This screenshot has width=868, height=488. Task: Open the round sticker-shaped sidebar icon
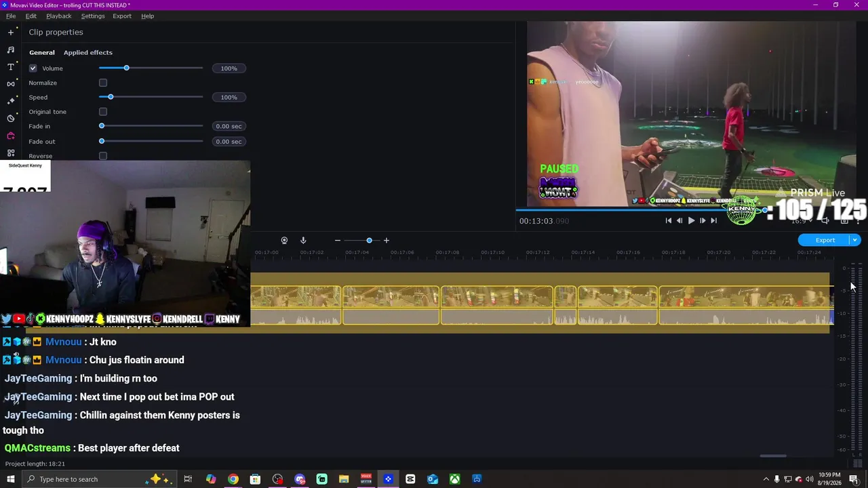[11, 118]
